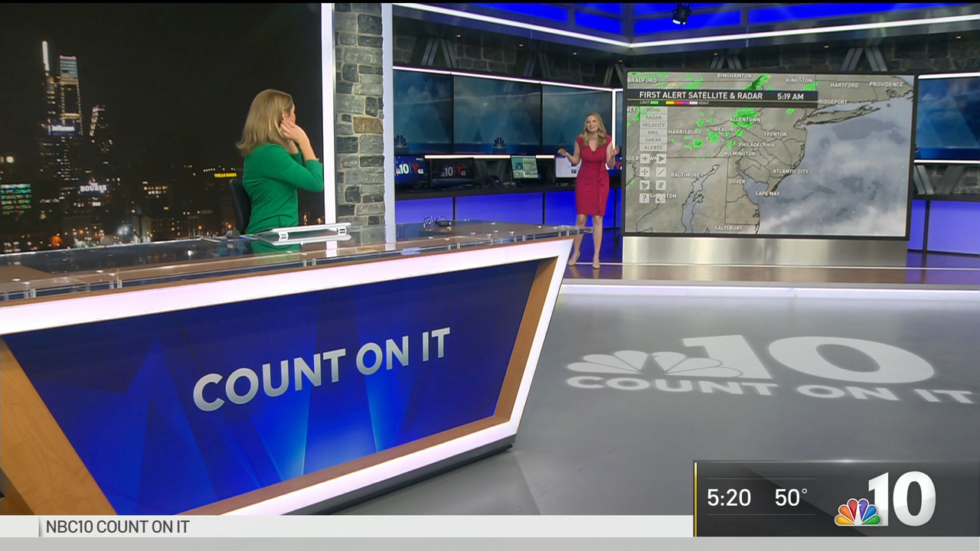Choose VELOCITY in the weather map menu
Image resolution: width=980 pixels, height=551 pixels.
pos(654,125)
